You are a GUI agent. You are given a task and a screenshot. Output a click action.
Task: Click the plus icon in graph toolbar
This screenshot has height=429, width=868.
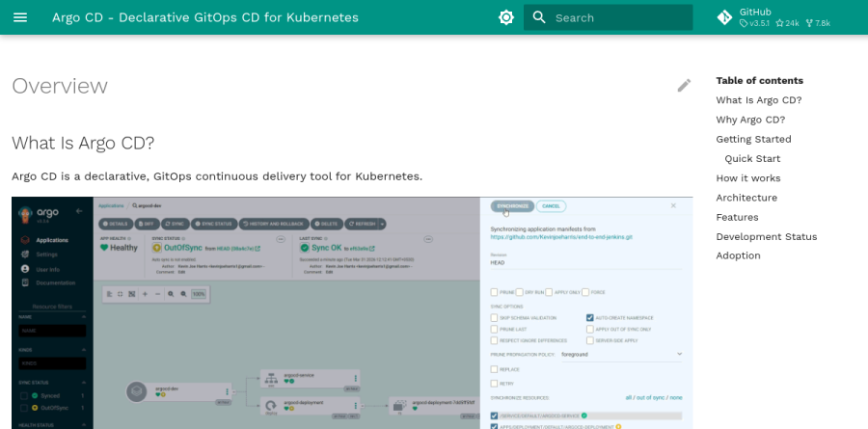point(145,294)
